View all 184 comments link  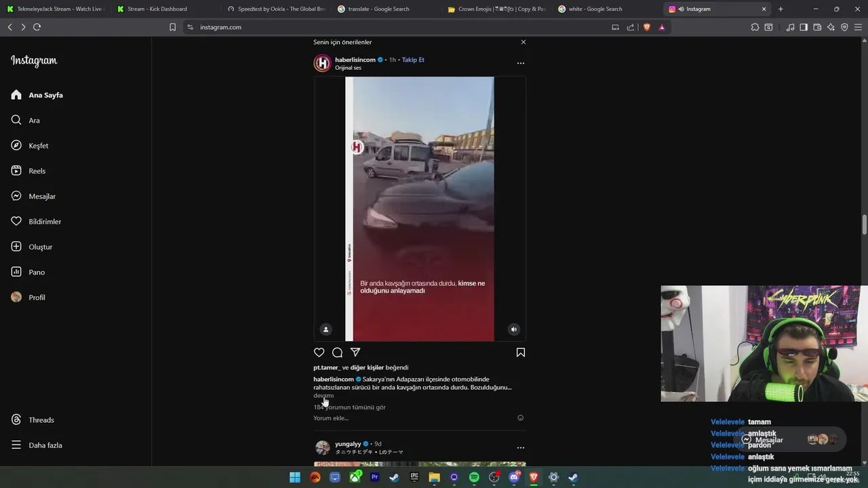click(349, 407)
